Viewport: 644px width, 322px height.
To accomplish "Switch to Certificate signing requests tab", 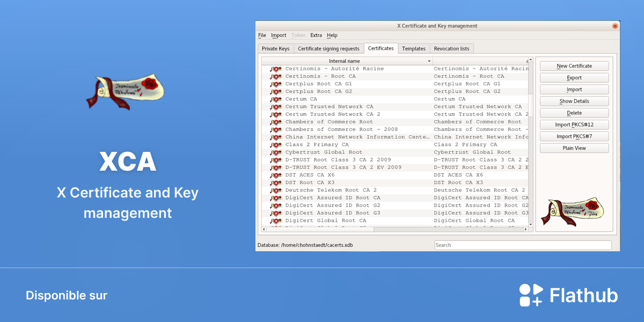I will pos(328,49).
